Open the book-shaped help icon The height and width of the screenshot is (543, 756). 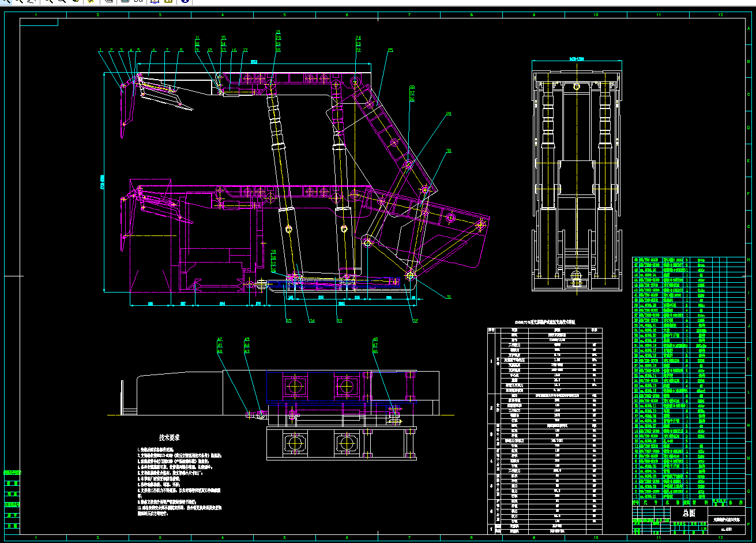click(x=155, y=2)
